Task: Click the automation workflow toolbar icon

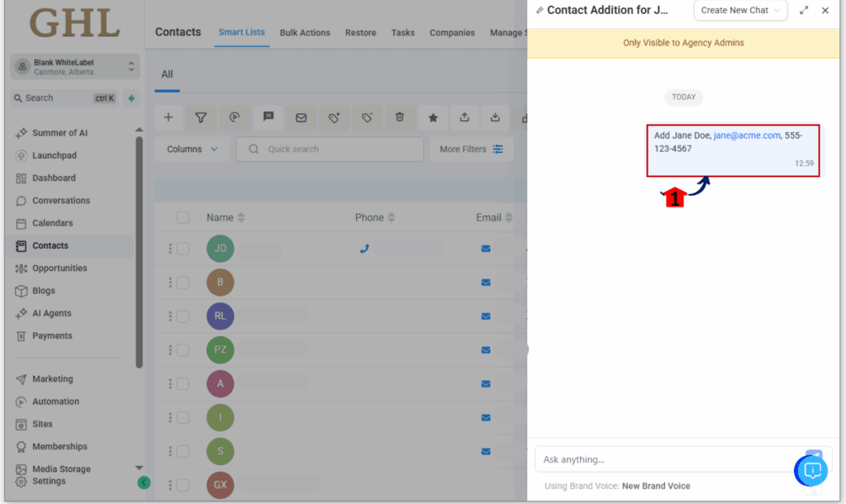Action: click(x=234, y=117)
